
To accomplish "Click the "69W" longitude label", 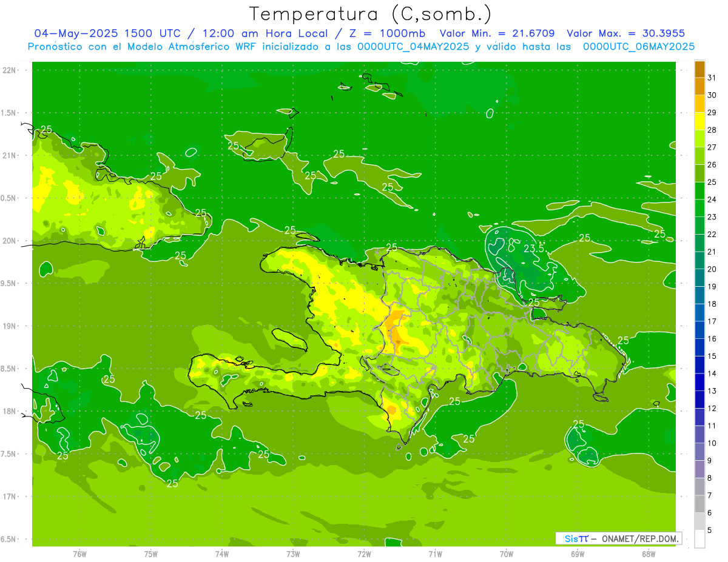I will 578,554.
